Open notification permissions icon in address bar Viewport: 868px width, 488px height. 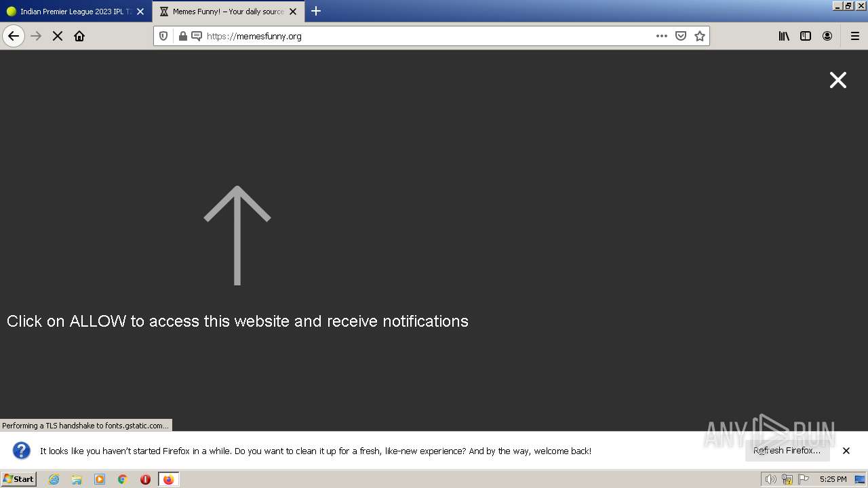(x=197, y=36)
